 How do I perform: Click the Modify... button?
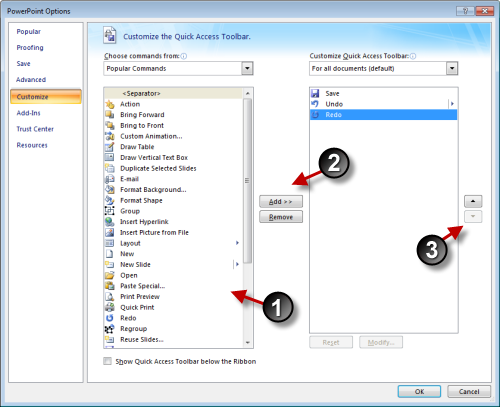(x=381, y=342)
